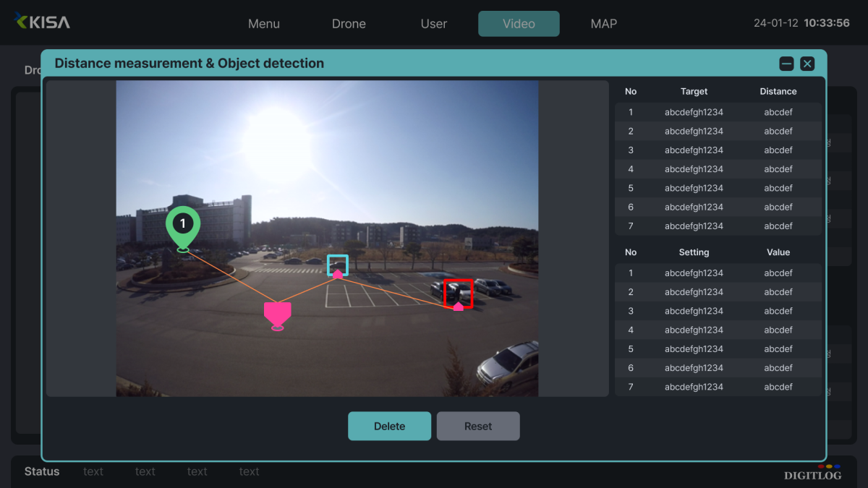Click the green numbered location pin marker
Viewport: 868px width, 488px height.
click(183, 226)
